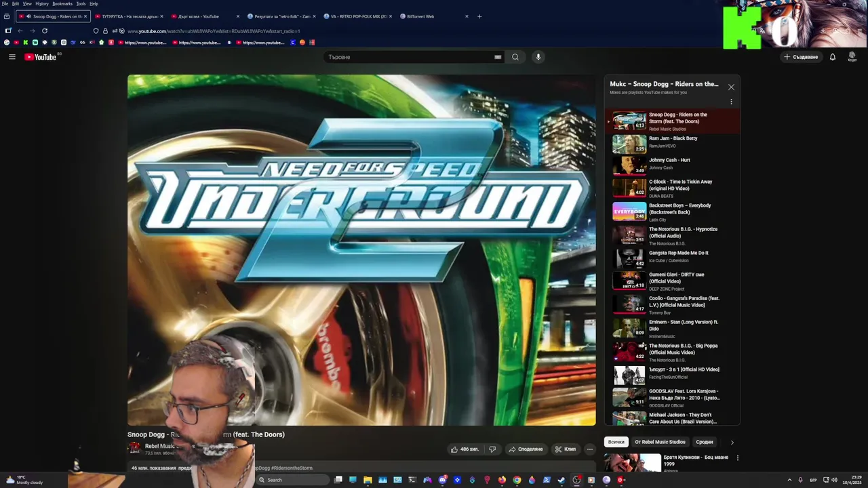Close the mix playlist panel
This screenshot has height=488, width=868.
click(731, 87)
